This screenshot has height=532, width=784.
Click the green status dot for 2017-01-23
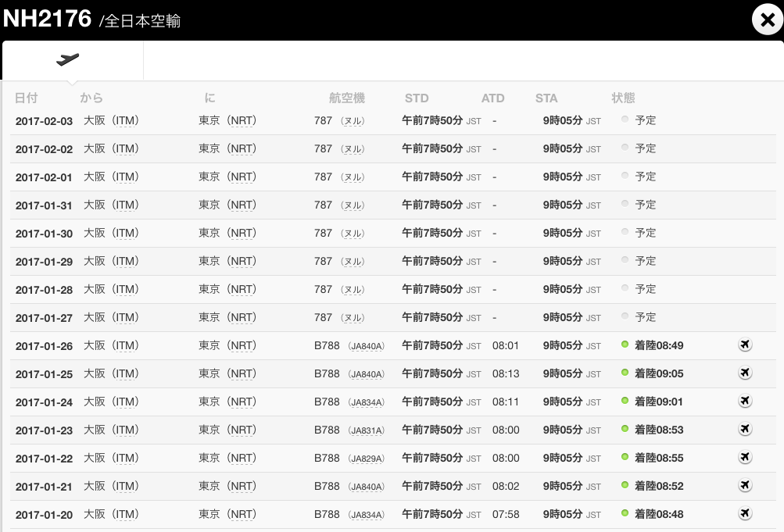625,429
